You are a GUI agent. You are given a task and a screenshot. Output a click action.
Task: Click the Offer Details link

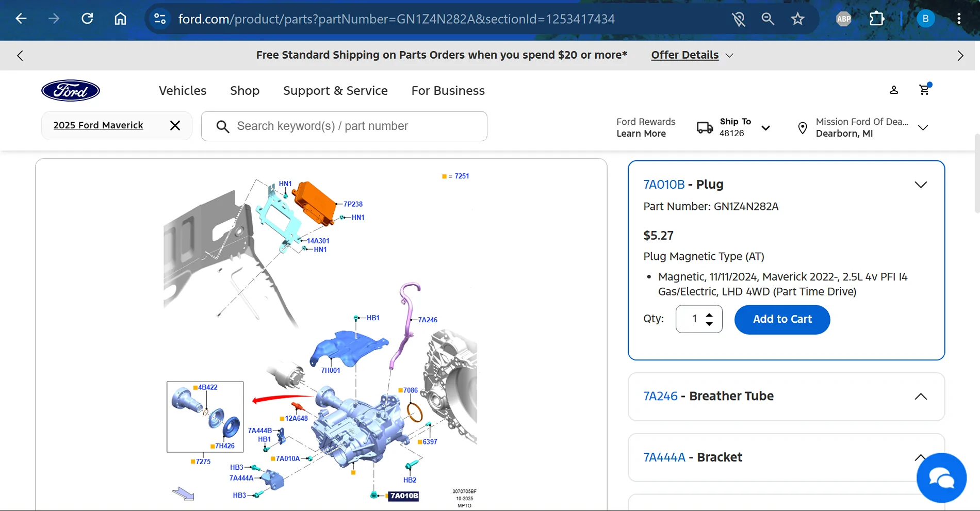[x=685, y=55]
